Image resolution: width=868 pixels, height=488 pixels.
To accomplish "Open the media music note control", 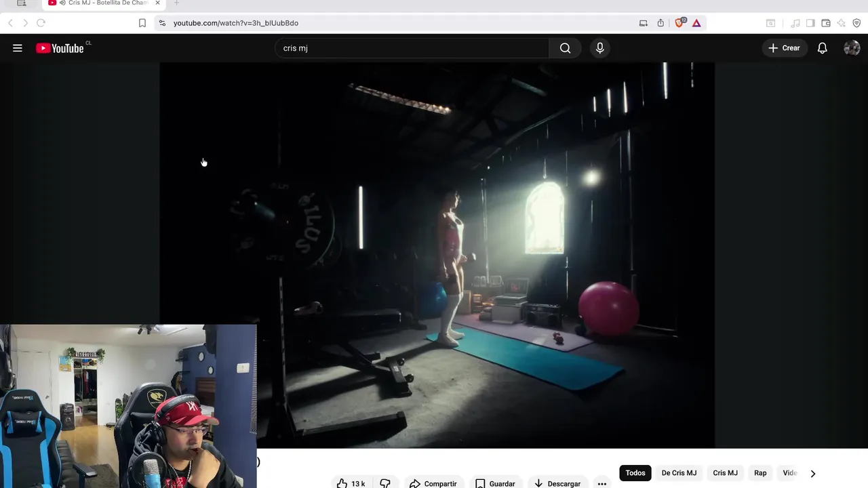I will [795, 23].
